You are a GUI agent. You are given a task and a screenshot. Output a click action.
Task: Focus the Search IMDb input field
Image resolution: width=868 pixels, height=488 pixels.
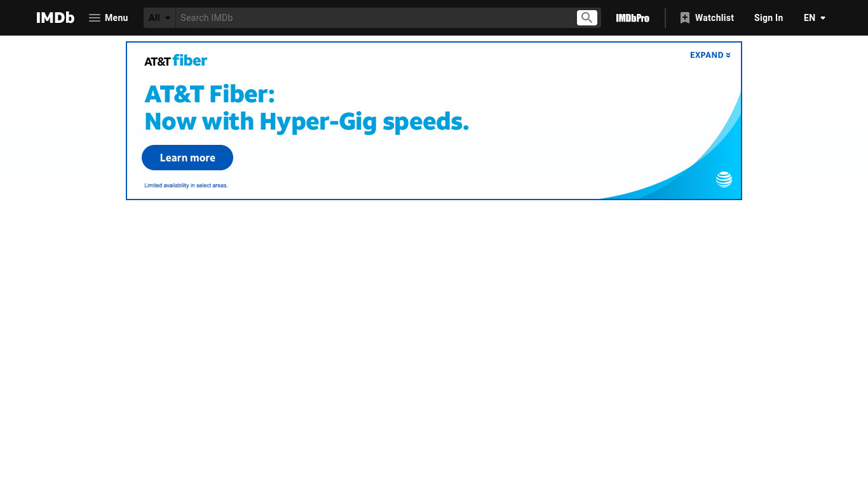click(x=376, y=18)
